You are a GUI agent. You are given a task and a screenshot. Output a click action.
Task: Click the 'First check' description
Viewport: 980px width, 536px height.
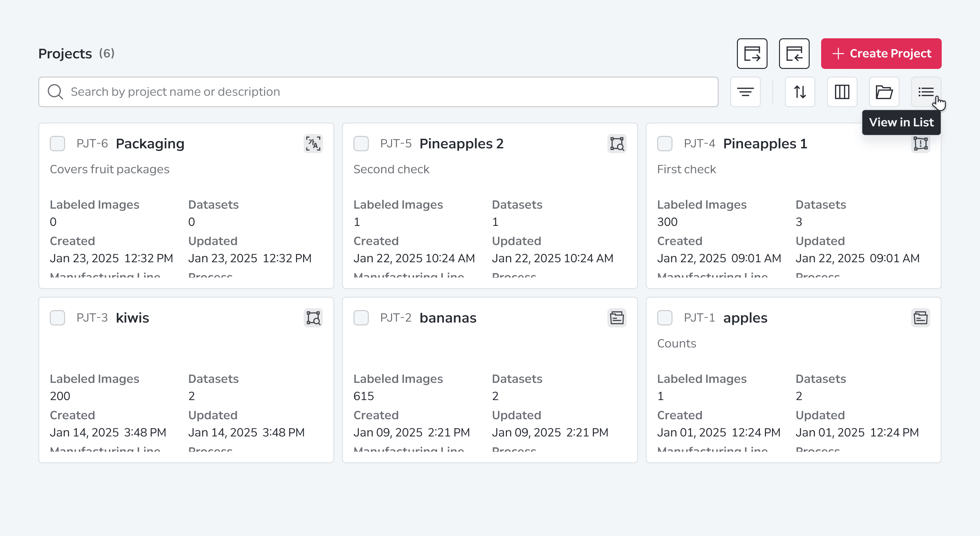(x=686, y=169)
